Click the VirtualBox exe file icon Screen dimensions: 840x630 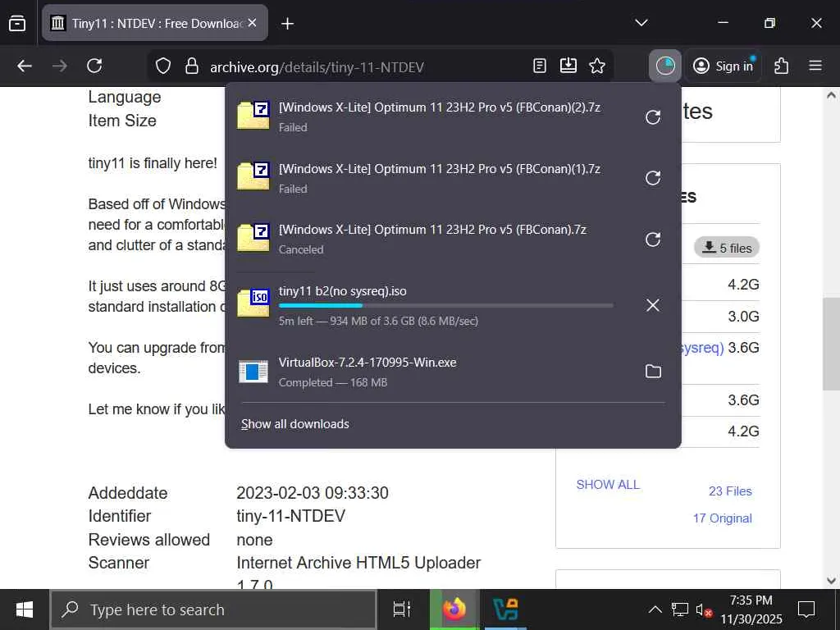point(253,372)
